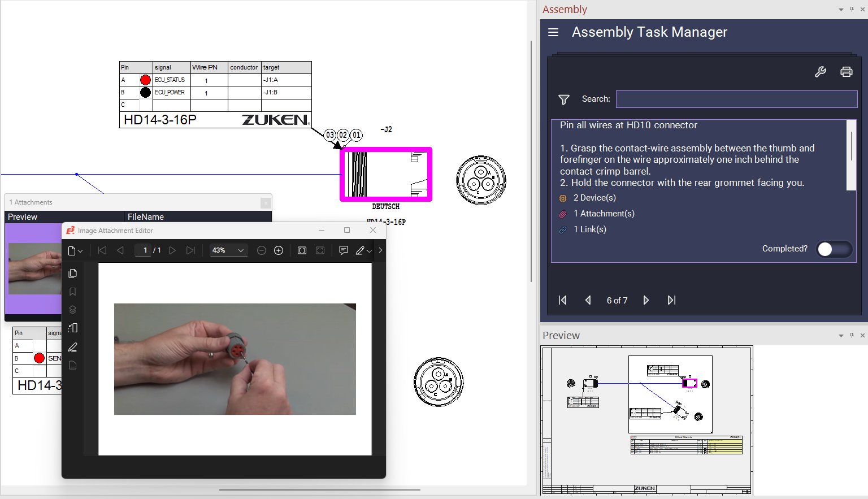The image size is (868, 499).
Task: Click the fit-to-page icon in editor
Action: click(302, 250)
